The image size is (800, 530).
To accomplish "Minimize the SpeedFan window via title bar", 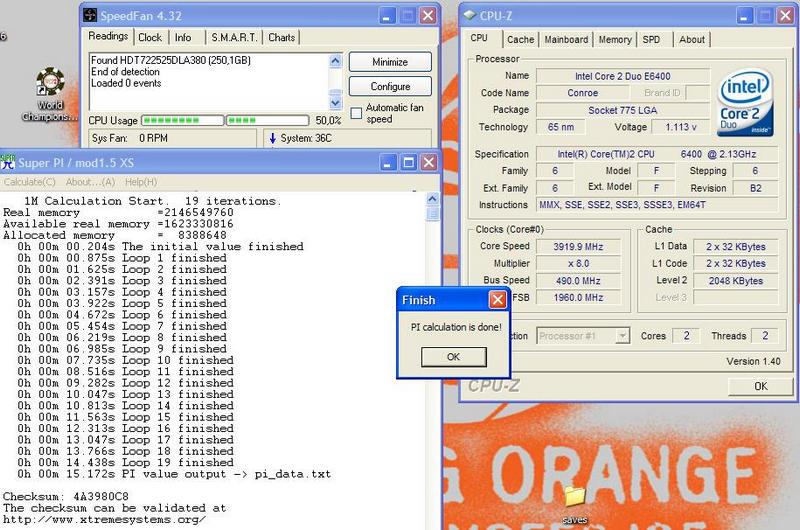I will [x=387, y=16].
